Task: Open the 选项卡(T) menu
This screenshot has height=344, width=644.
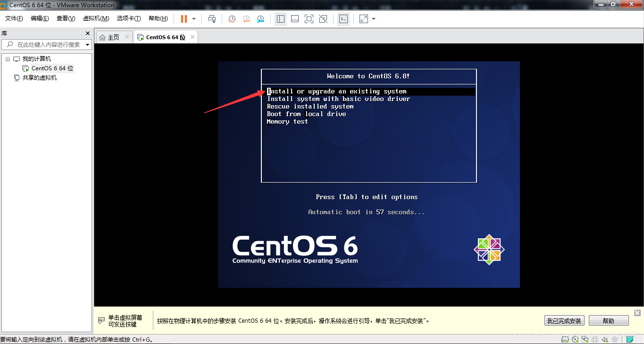Action: (x=129, y=18)
